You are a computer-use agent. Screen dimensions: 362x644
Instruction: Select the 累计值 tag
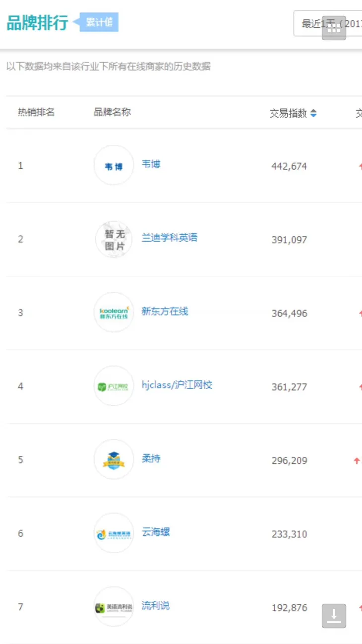(x=99, y=22)
